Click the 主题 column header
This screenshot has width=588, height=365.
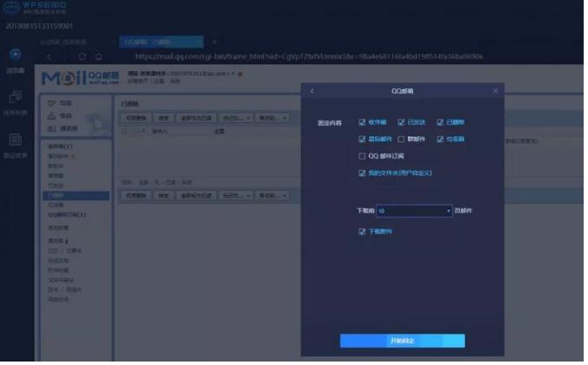(219, 132)
